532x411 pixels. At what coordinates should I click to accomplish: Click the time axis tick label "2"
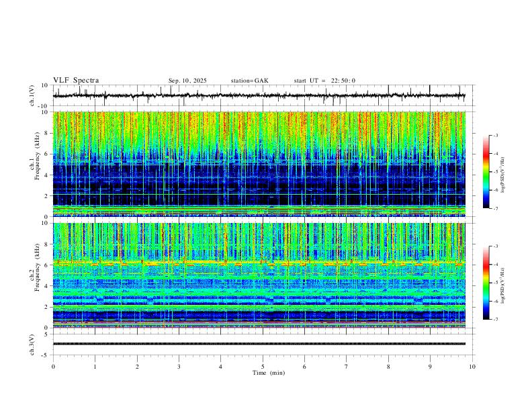click(137, 367)
